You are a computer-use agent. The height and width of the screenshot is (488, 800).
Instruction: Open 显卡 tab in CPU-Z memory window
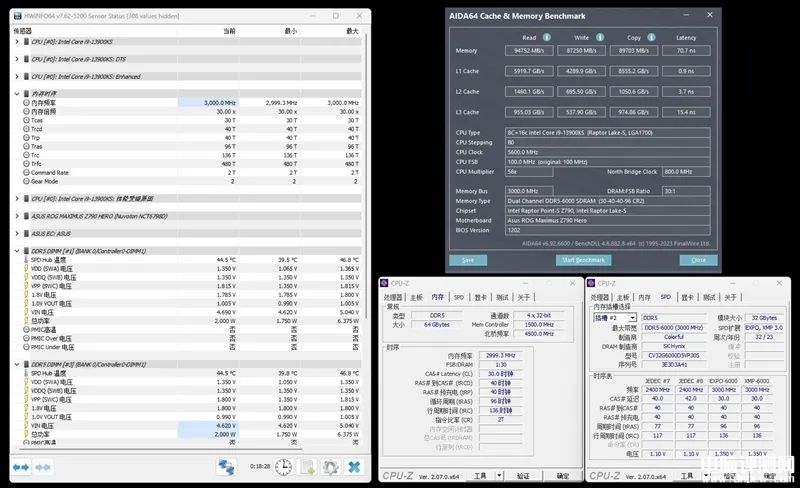[480, 297]
